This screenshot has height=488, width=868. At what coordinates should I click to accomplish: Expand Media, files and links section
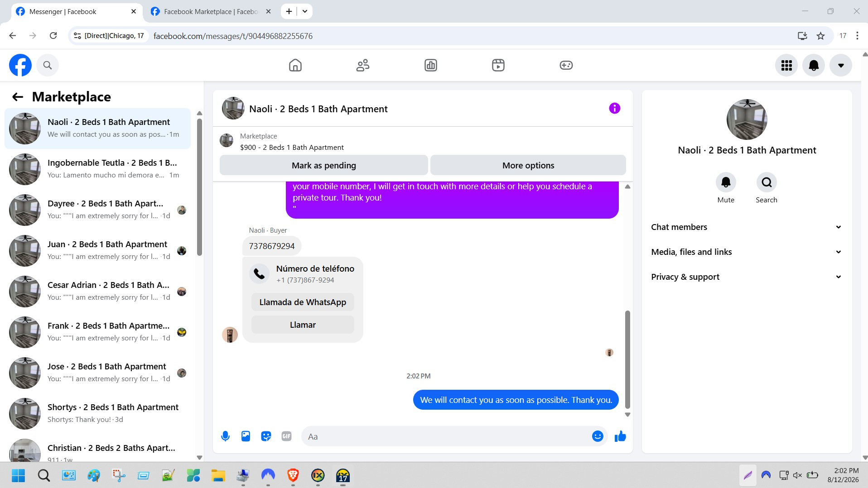click(x=747, y=252)
